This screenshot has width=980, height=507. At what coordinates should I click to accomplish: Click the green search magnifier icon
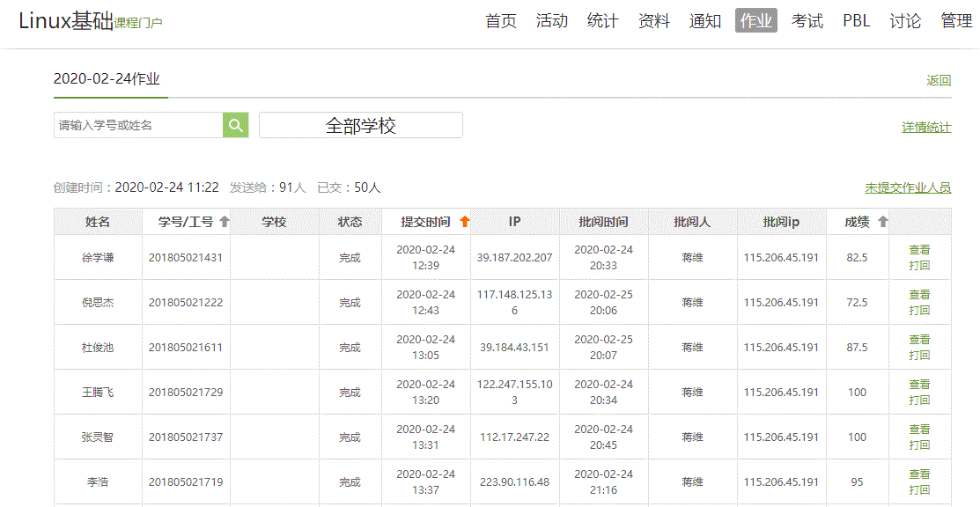click(x=235, y=125)
